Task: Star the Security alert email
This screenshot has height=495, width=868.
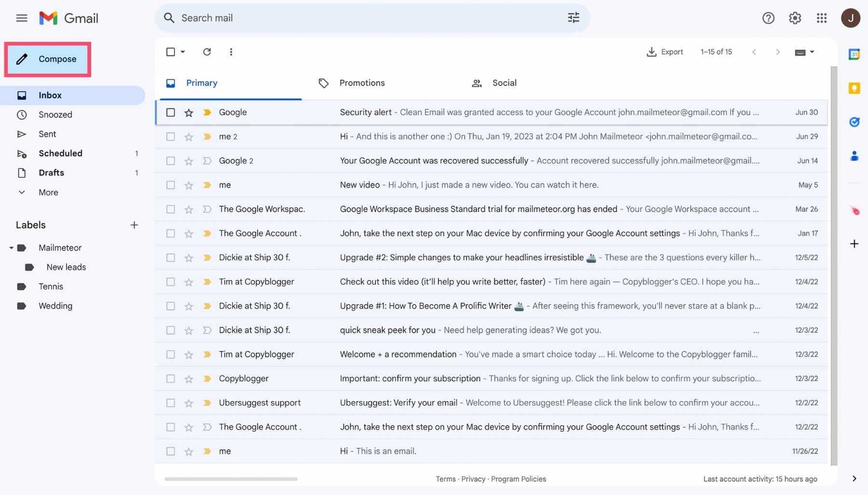Action: pyautogui.click(x=189, y=112)
